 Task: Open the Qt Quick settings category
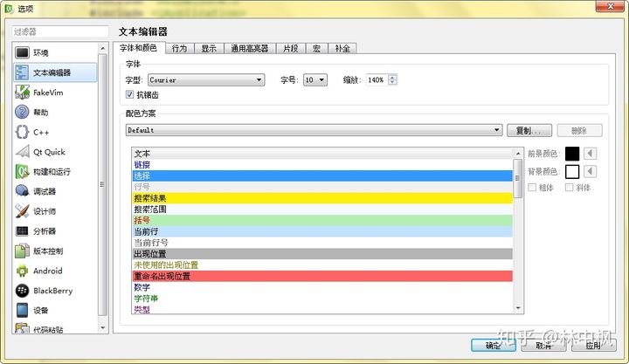tap(49, 152)
